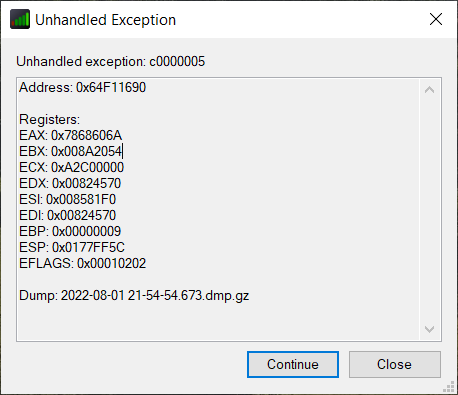Click the scrollbar up arrow in details box

coord(429,90)
